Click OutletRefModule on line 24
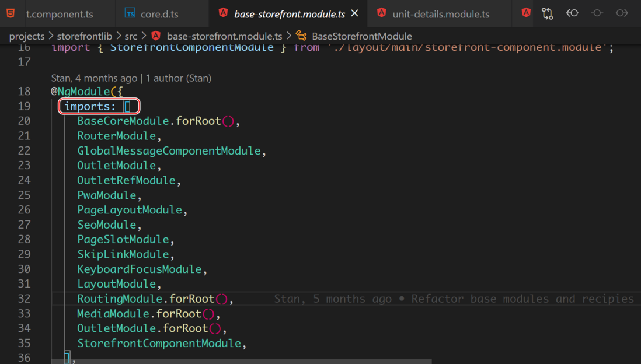Image resolution: width=641 pixels, height=364 pixels. point(126,180)
